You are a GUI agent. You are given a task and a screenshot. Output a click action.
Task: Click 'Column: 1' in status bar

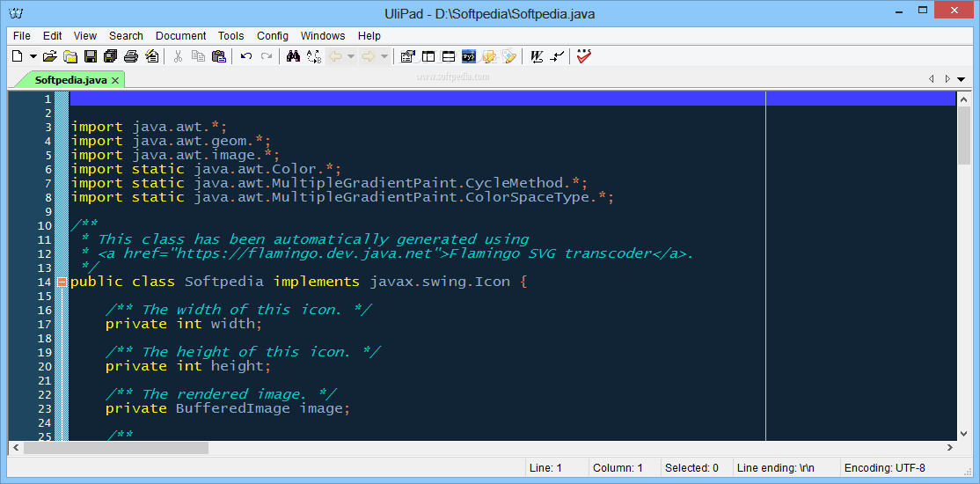tap(618, 468)
